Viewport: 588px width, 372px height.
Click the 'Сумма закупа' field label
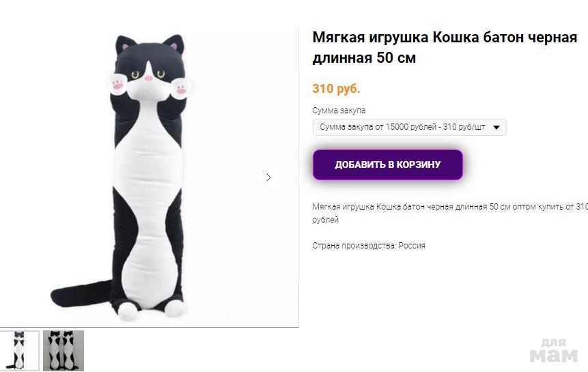coord(339,111)
